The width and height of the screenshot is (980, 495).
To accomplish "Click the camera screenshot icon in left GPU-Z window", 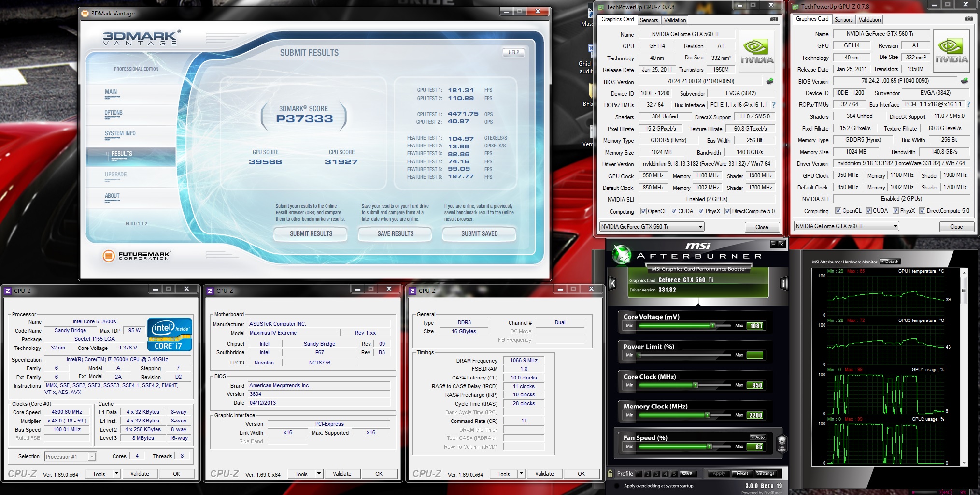I will (774, 19).
